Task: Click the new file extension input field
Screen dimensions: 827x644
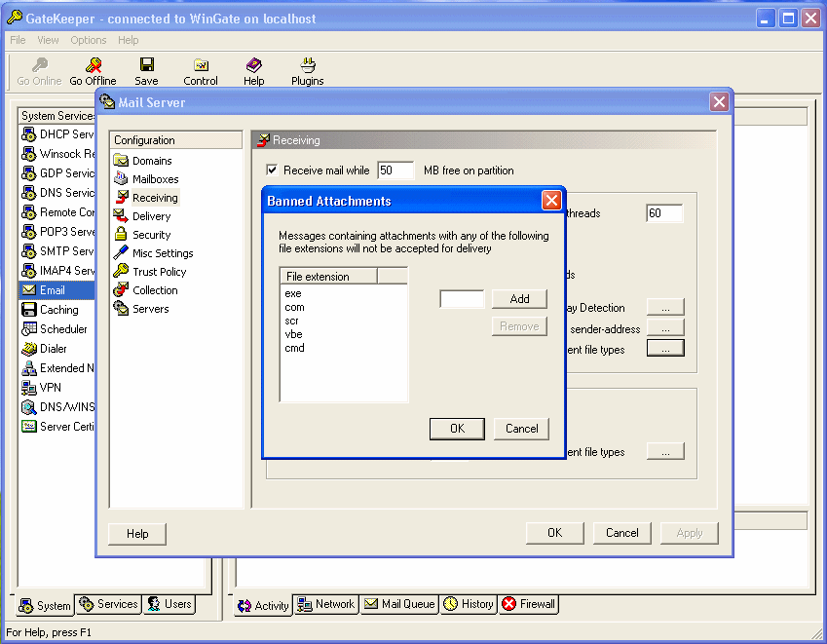Action: point(462,299)
